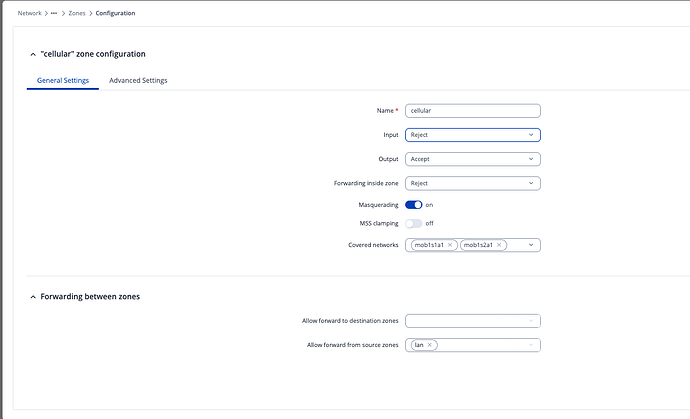The height and width of the screenshot is (419, 690).
Task: Remove lan tag from source zones
Action: pyautogui.click(x=430, y=345)
